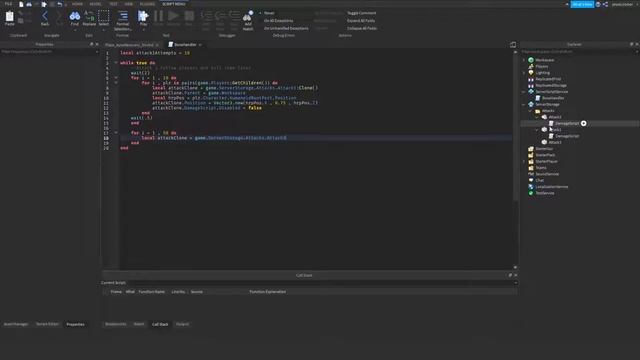The image size is (640, 360).
Task: Click the StarterPack icon in Explorer
Action: pos(531,155)
